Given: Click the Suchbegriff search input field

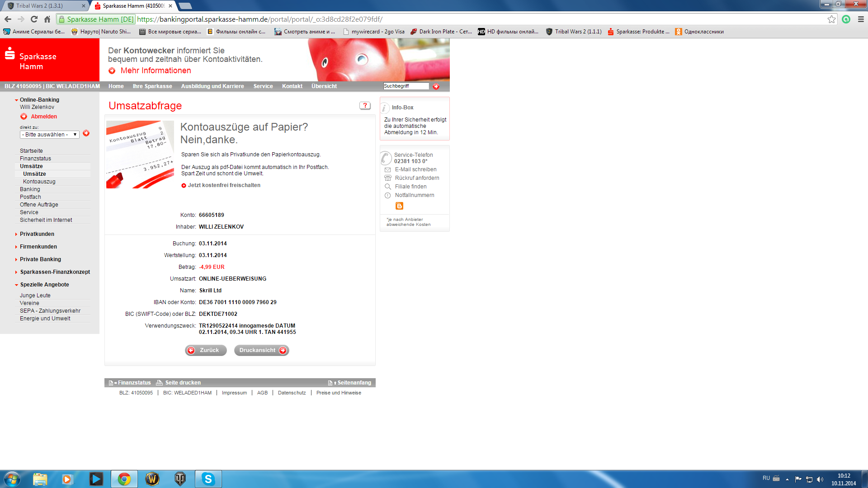Looking at the screenshot, I should pos(406,86).
